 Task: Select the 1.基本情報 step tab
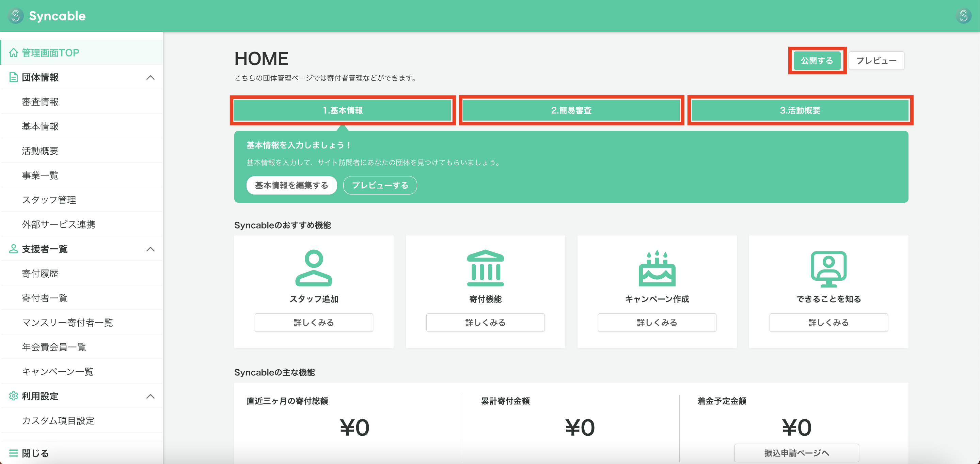[x=343, y=110]
